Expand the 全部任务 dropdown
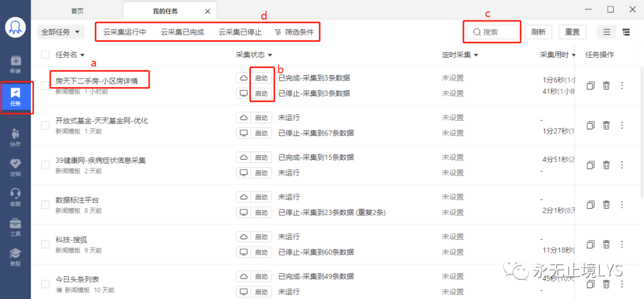 click(x=60, y=32)
